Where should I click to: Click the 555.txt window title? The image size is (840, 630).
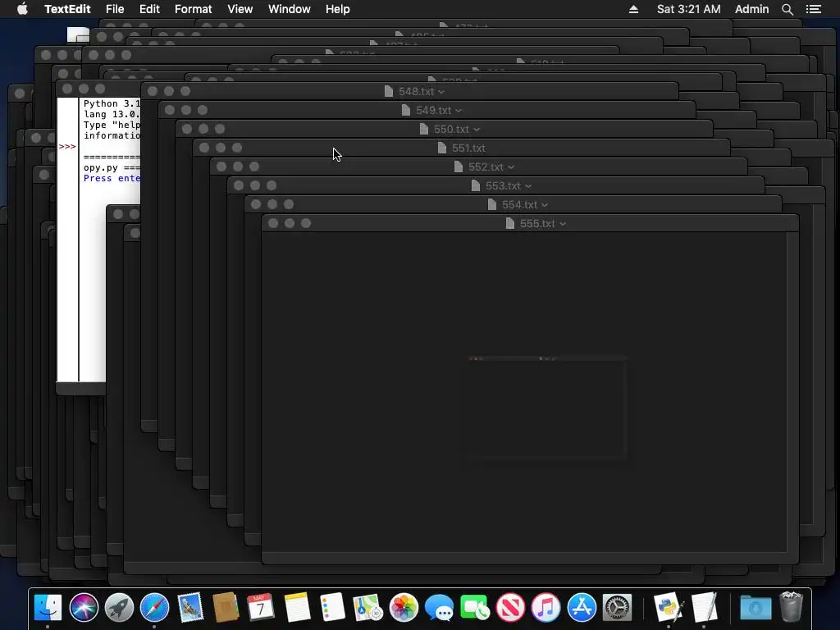pyautogui.click(x=537, y=223)
